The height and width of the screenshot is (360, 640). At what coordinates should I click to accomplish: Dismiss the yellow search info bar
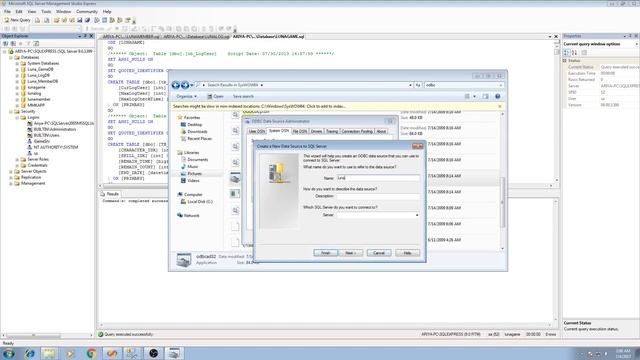tap(500, 106)
